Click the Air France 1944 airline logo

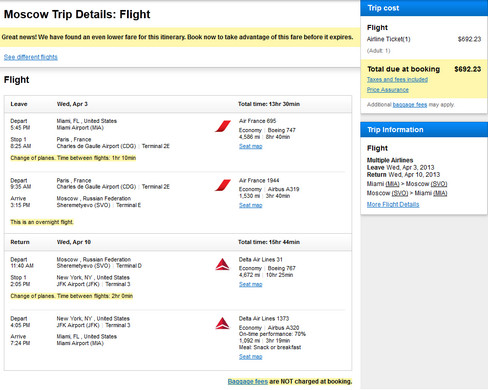tap(223, 185)
